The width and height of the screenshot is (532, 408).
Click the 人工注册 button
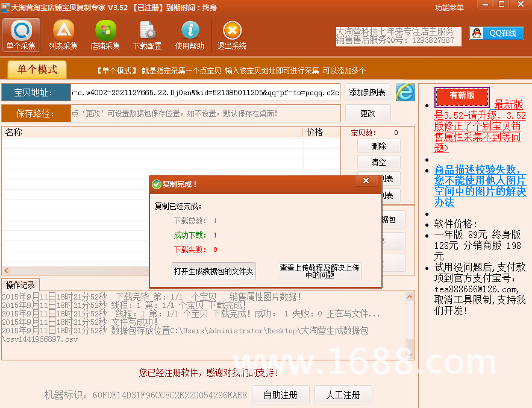343,395
